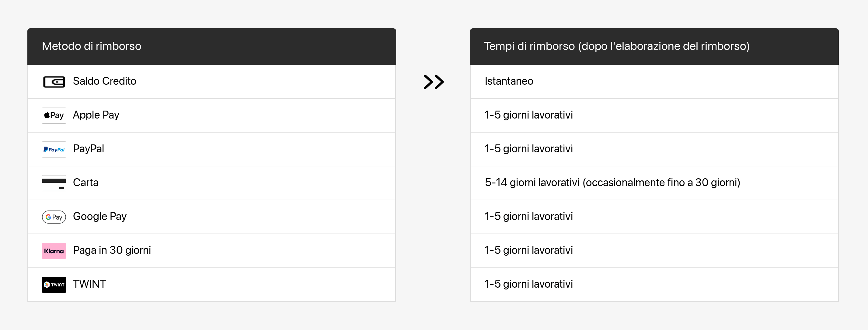Select the Apple Pay text label
Image resolution: width=868 pixels, height=330 pixels.
click(96, 115)
